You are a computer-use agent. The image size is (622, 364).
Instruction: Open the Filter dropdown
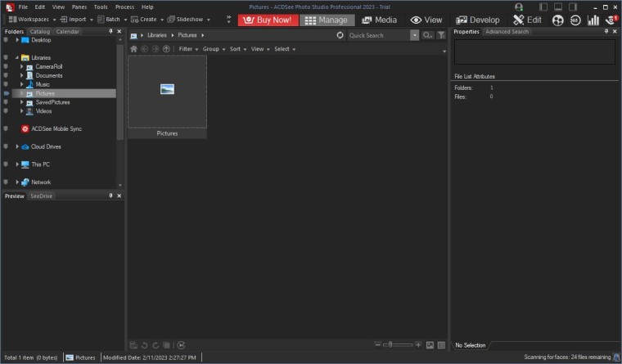(x=188, y=49)
